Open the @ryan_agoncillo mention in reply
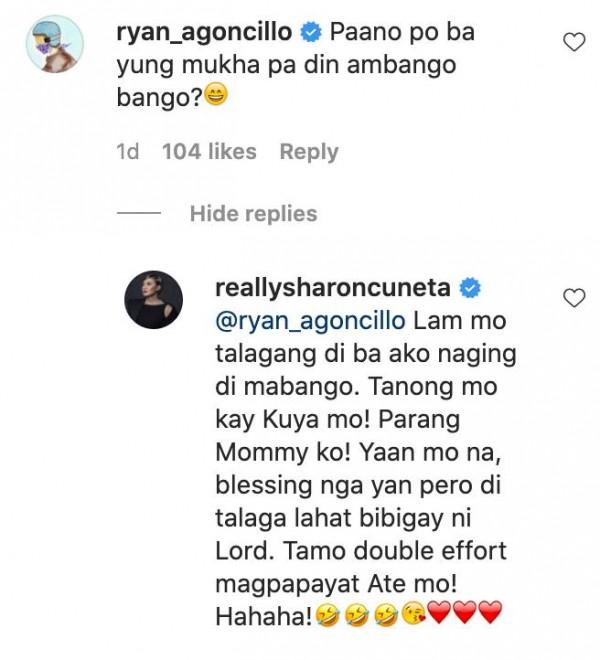The height and width of the screenshot is (660, 600). tap(310, 321)
